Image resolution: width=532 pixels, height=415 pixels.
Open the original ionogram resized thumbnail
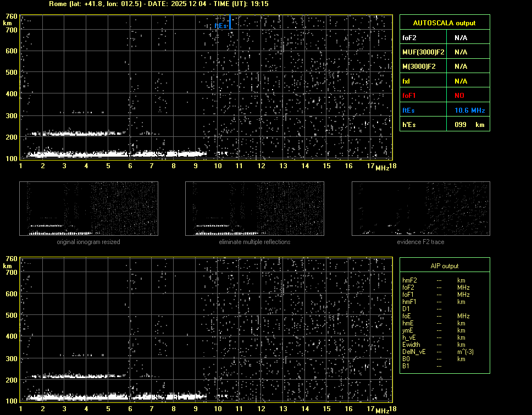tap(88, 209)
